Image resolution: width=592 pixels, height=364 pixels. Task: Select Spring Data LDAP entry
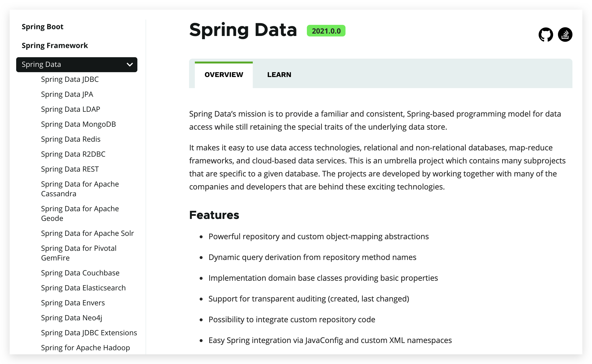point(70,109)
